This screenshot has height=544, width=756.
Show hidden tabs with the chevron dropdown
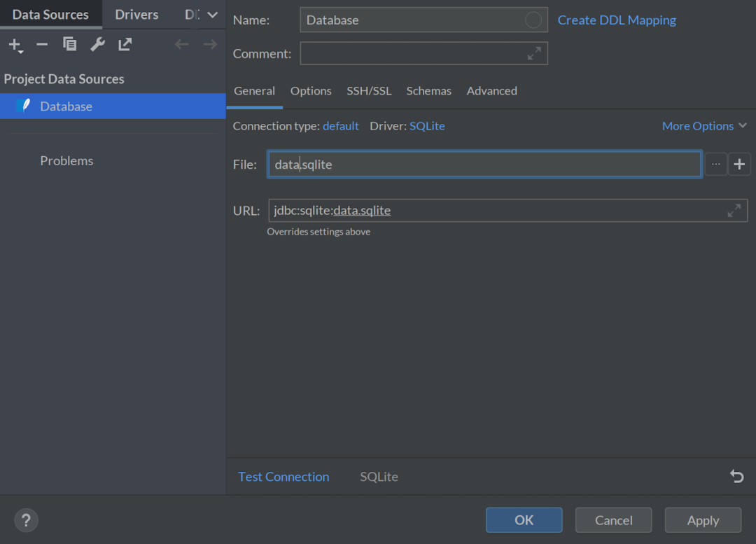point(212,15)
